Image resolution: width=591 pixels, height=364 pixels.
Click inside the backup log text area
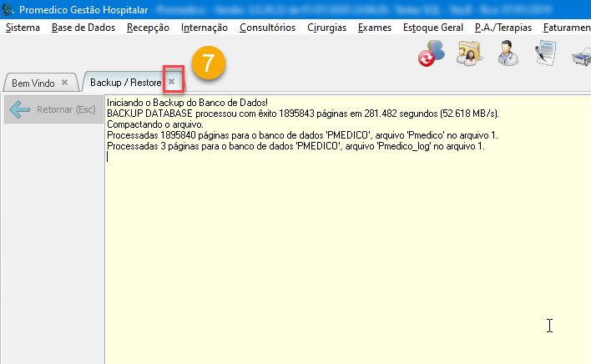click(346, 250)
